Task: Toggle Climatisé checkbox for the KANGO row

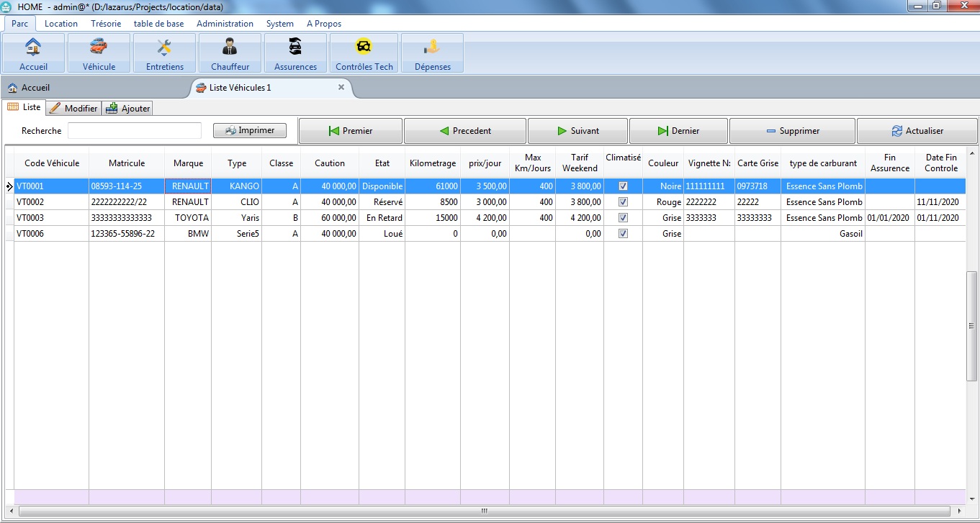Action: [623, 186]
